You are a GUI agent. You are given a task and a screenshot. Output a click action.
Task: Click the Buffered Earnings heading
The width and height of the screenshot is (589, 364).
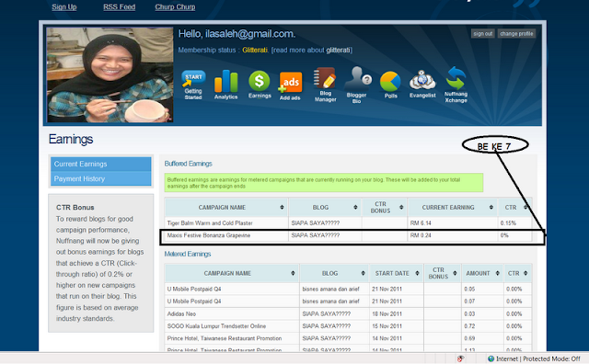click(x=188, y=164)
